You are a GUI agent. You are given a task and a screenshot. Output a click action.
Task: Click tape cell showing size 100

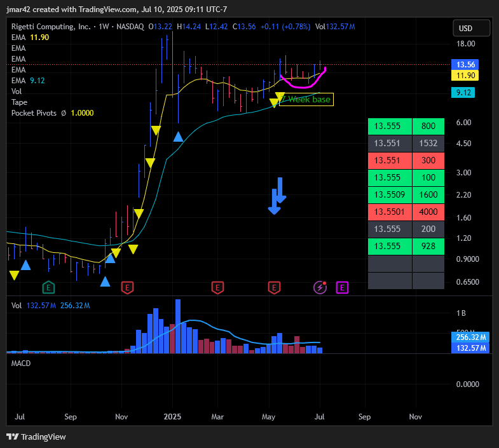[x=428, y=177]
